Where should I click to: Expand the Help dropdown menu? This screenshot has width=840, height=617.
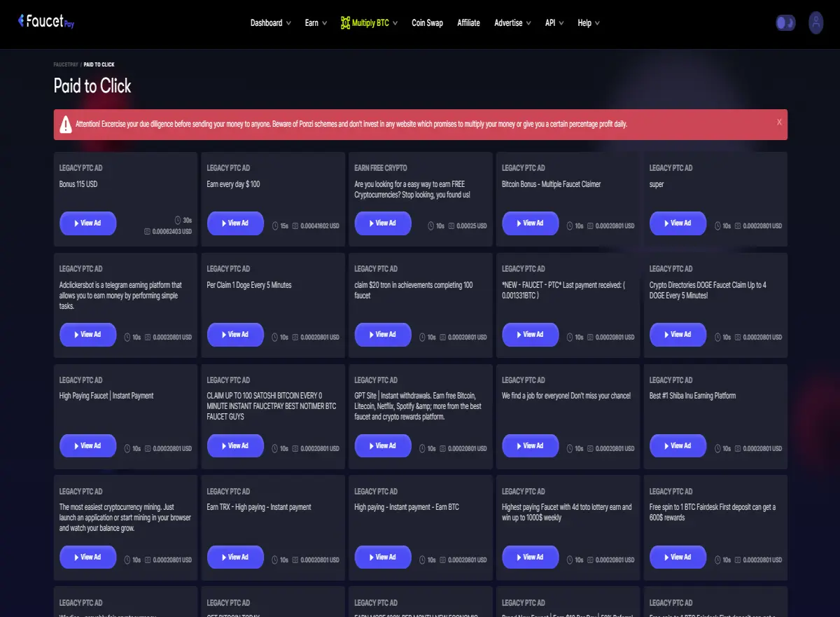[x=588, y=23]
